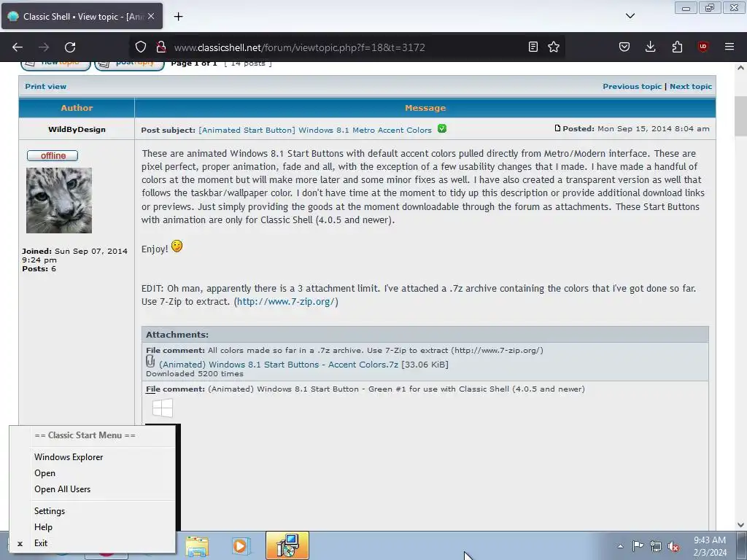Go to Next topic
This screenshot has width=747, height=560.
point(691,86)
